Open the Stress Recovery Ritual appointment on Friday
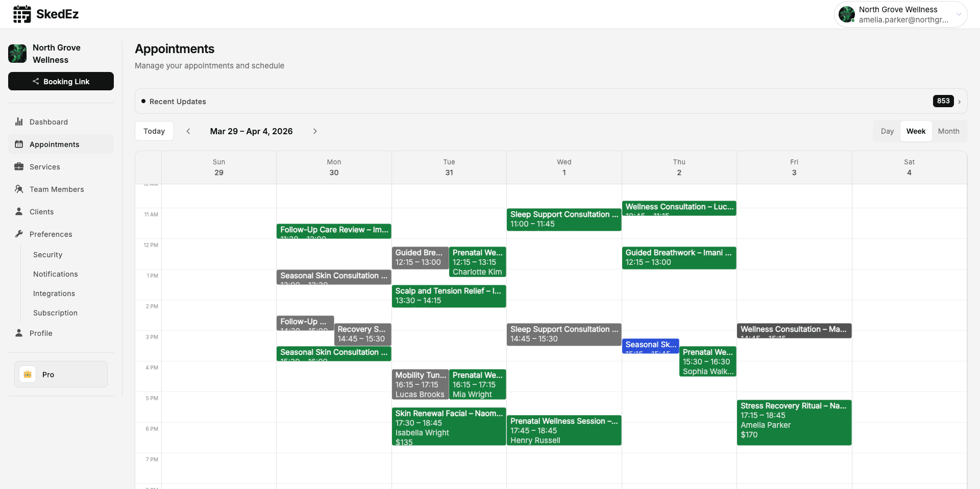Screen dimensions: 980x489 click(x=794, y=422)
